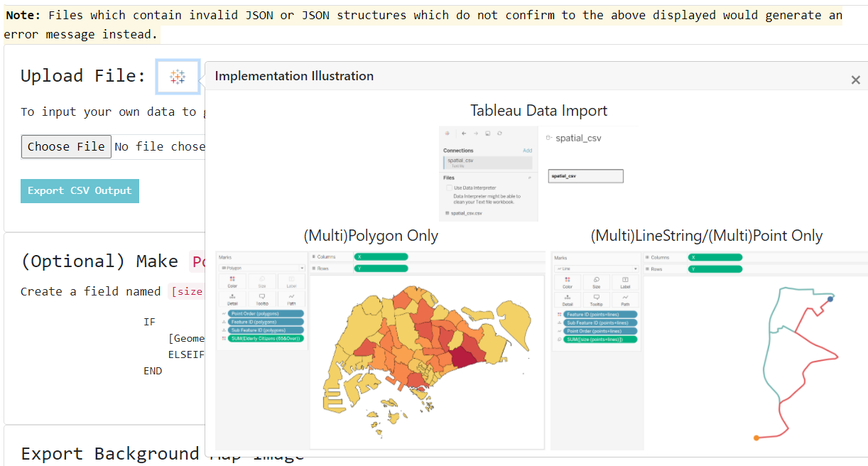Image resolution: width=868 pixels, height=466 pixels.
Task: Click Path in the LineString illustration Marks card
Action: click(x=625, y=300)
